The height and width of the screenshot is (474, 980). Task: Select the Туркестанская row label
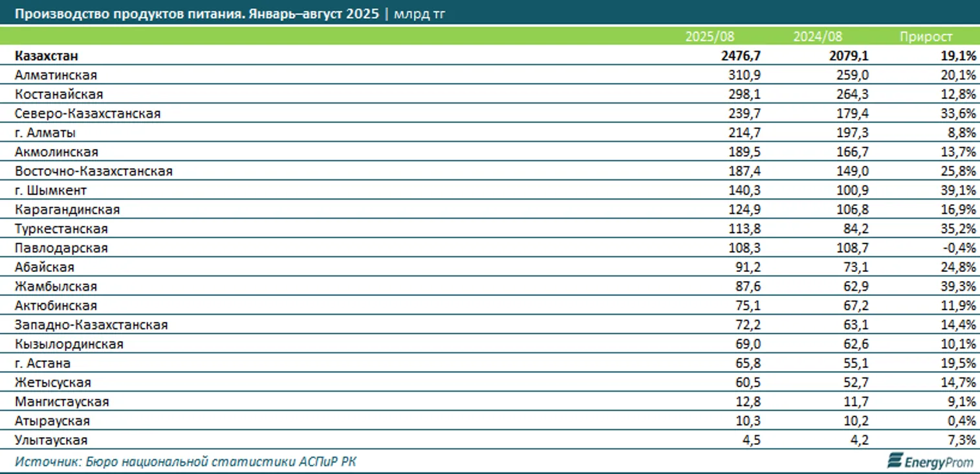(61, 229)
